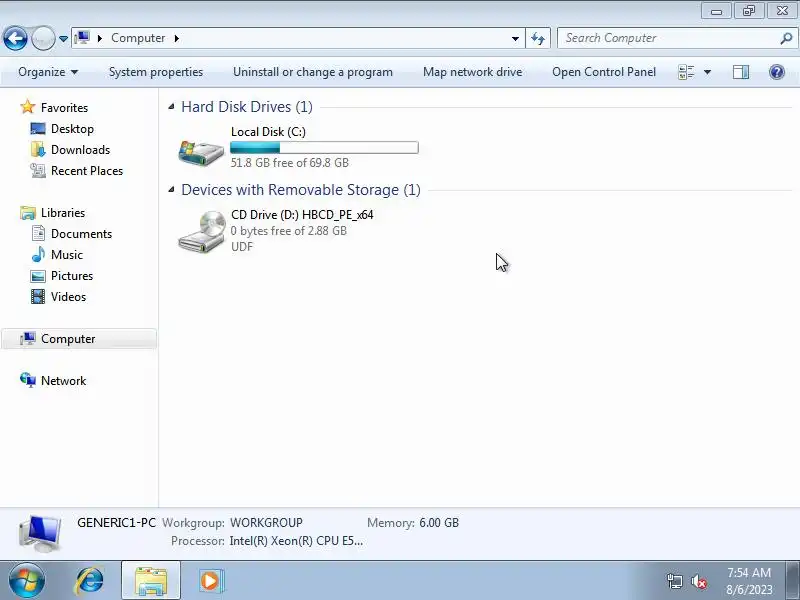
Task: Click the Hard Disk Drives (1) header
Action: click(x=247, y=107)
